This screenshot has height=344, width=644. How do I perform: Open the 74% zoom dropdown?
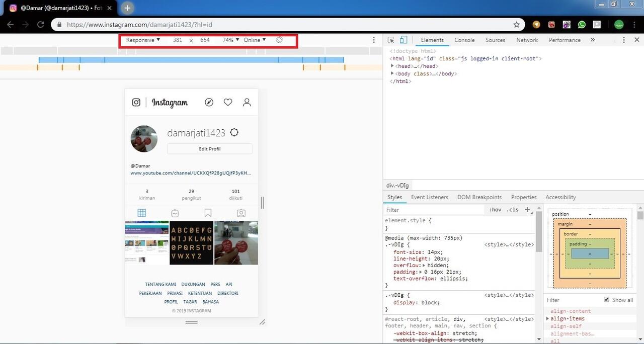[x=231, y=40]
